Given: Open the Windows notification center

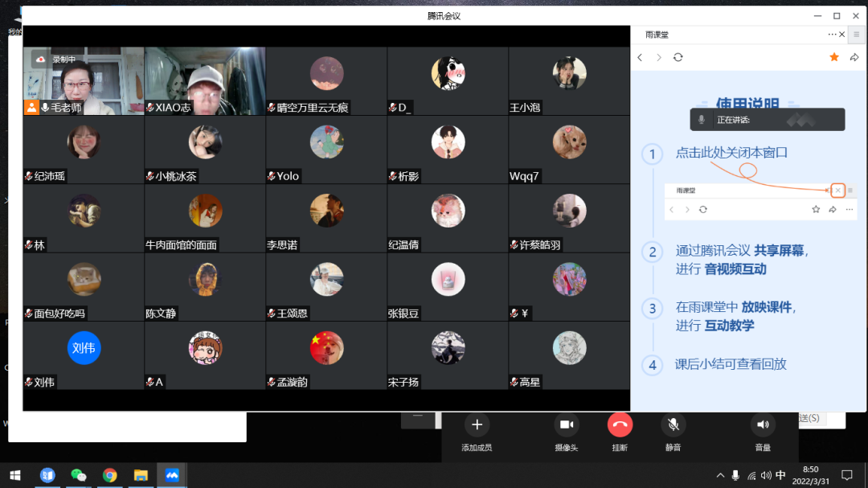Looking at the screenshot, I should [x=847, y=475].
